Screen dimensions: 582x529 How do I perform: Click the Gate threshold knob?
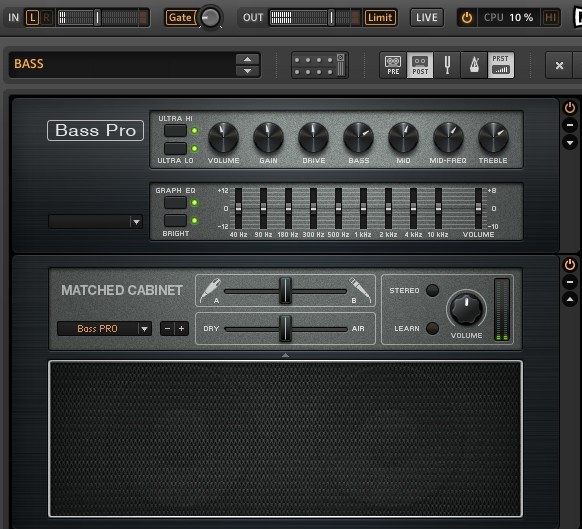[x=210, y=17]
